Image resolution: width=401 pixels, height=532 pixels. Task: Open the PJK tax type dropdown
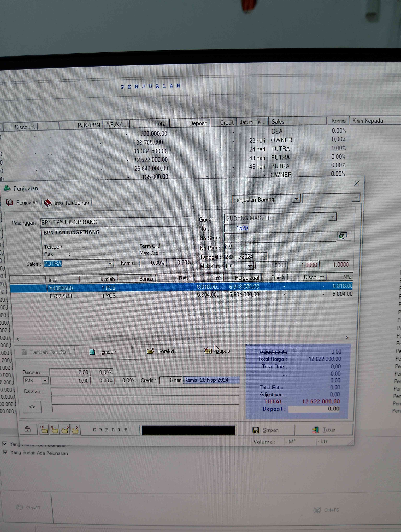pyautogui.click(x=45, y=381)
